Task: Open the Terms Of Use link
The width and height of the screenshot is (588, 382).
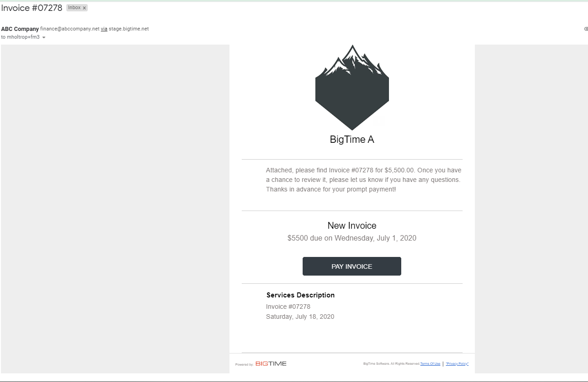Action: coord(430,364)
